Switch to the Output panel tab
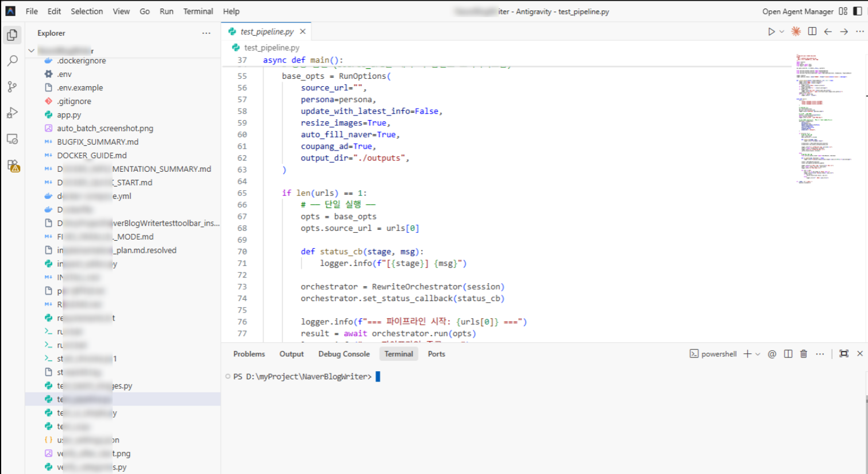This screenshot has width=868, height=474. (291, 354)
